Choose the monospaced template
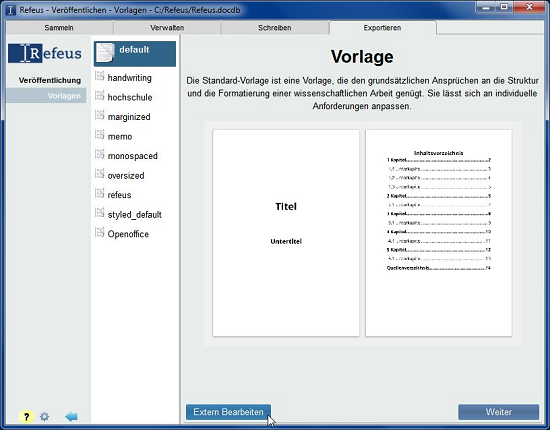Viewport: 550px width, 430px height. coord(133,156)
